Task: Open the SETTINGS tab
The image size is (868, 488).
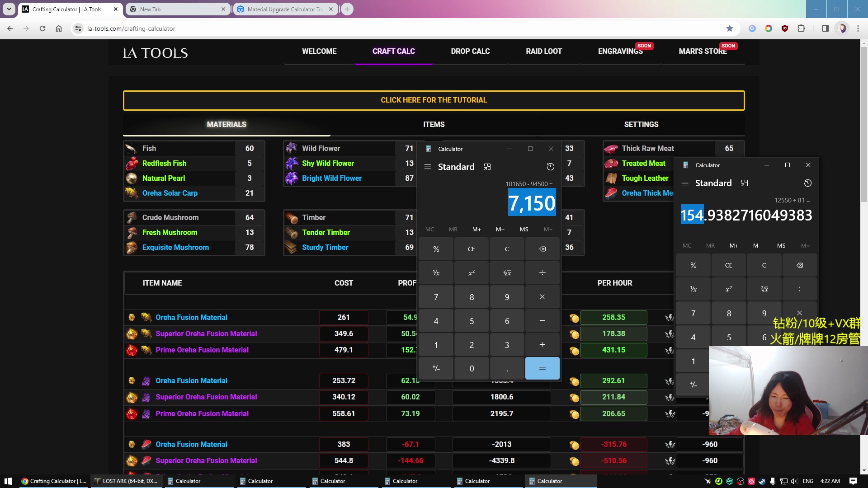Action: 641,124
